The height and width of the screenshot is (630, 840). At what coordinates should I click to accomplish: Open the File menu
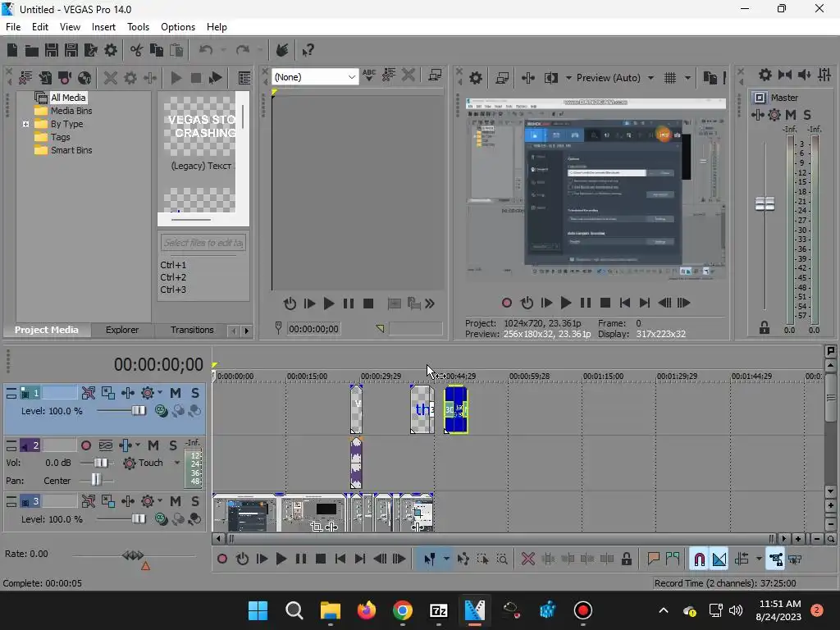click(x=13, y=27)
